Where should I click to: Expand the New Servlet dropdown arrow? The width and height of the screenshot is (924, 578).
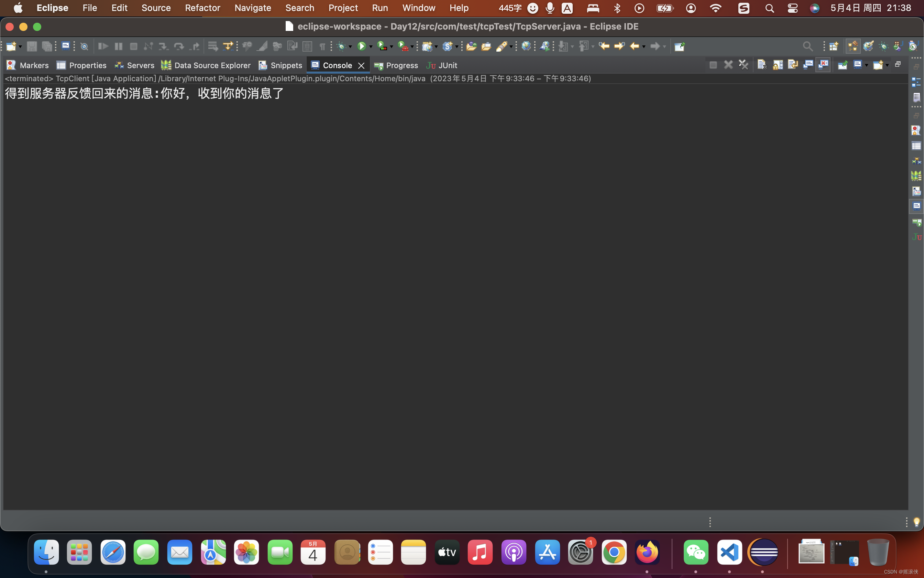456,47
